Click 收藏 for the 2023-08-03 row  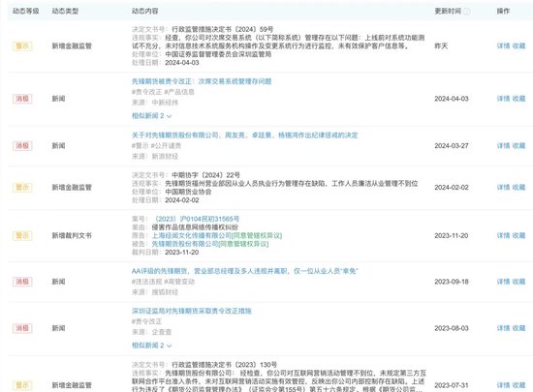518,328
